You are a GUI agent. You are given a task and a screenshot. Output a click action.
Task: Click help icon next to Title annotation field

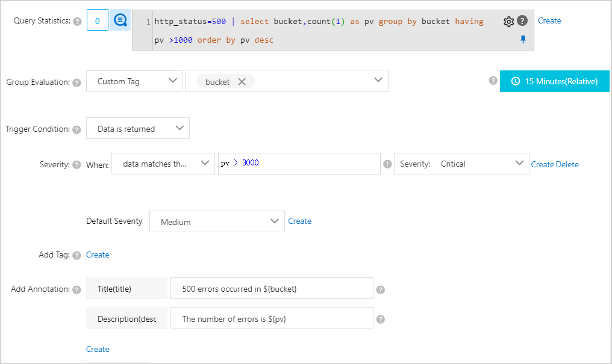coord(381,289)
